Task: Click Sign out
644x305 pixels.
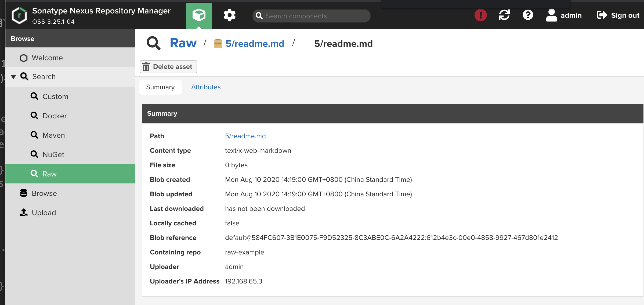Action: (618, 15)
